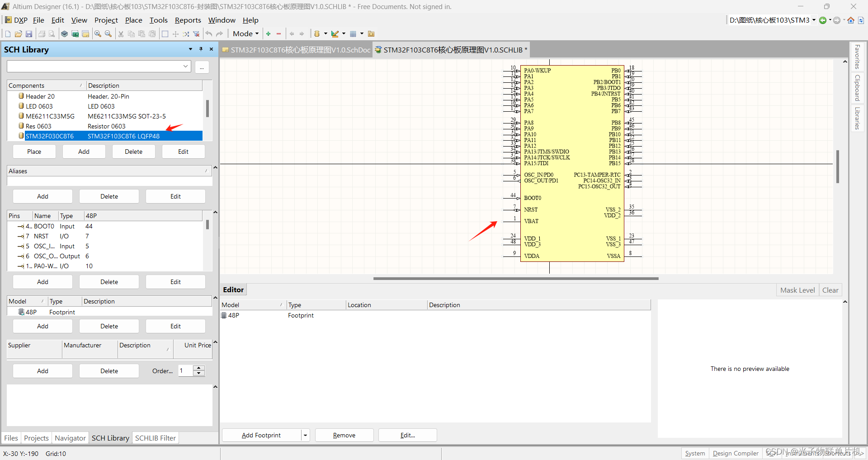This screenshot has height=460, width=868.
Task: Switch to the Projects panel tab
Action: [36, 438]
